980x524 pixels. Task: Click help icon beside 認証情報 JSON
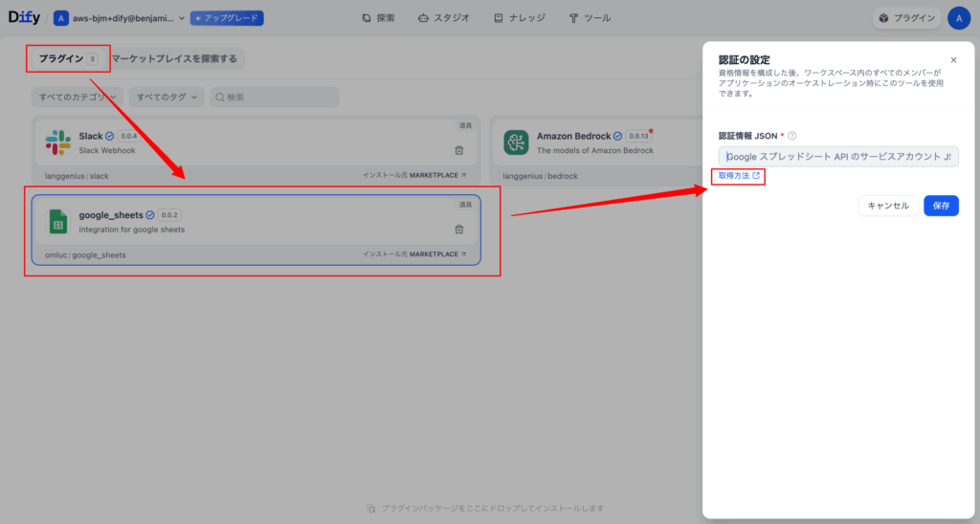click(x=791, y=136)
